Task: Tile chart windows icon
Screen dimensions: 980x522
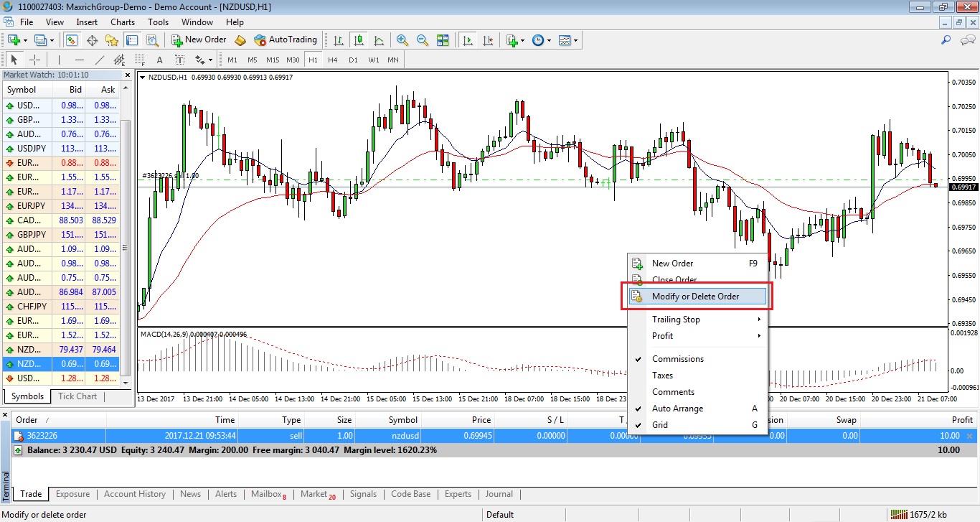Action: pos(443,40)
